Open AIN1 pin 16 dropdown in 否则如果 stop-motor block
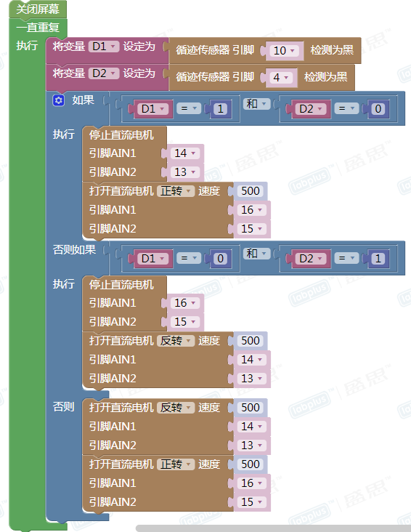Screen dimensions: 411x532 [185, 303]
